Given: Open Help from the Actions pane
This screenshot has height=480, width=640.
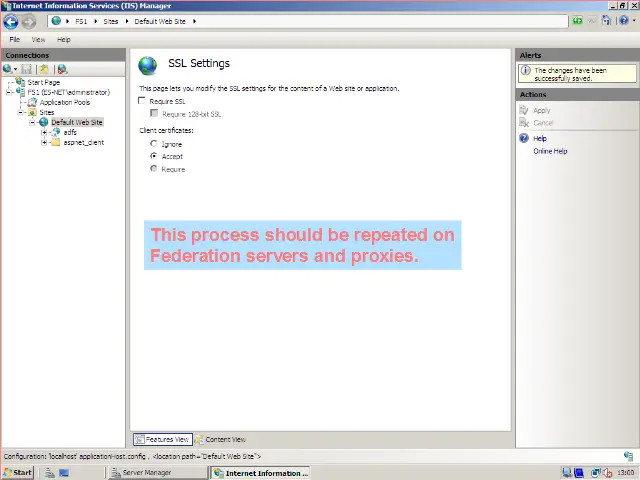Looking at the screenshot, I should tap(540, 138).
